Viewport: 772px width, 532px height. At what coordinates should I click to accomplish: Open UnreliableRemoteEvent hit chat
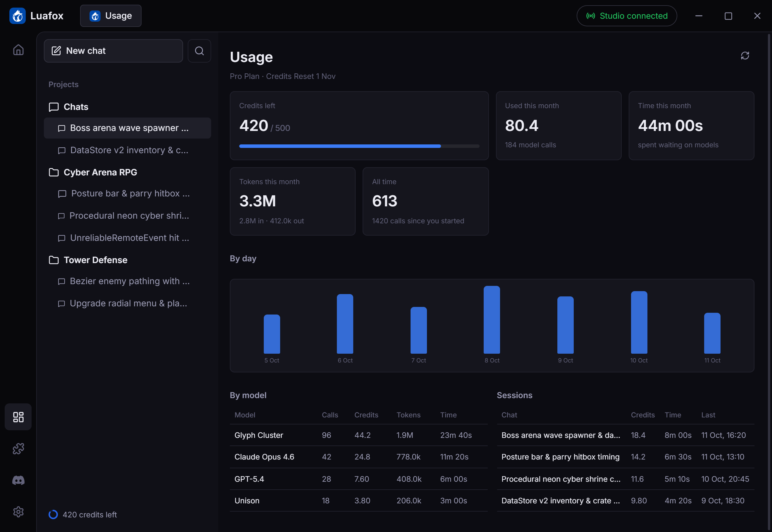(127, 238)
